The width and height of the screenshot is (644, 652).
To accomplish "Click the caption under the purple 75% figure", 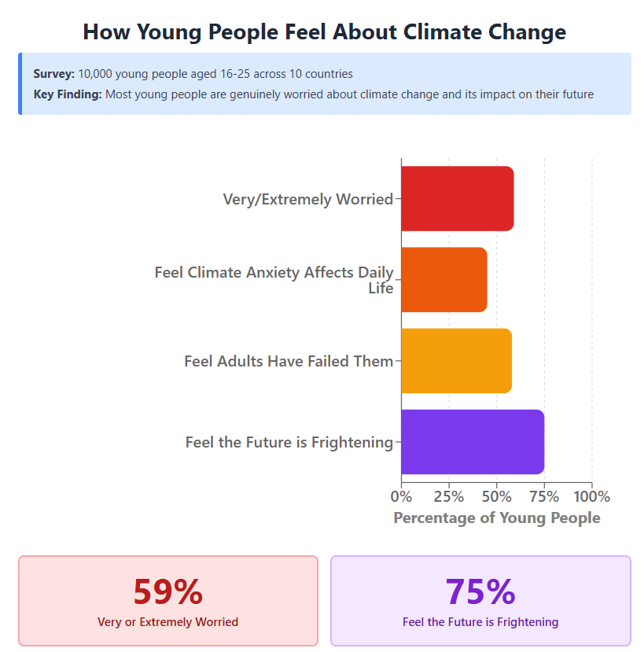I will (480, 622).
